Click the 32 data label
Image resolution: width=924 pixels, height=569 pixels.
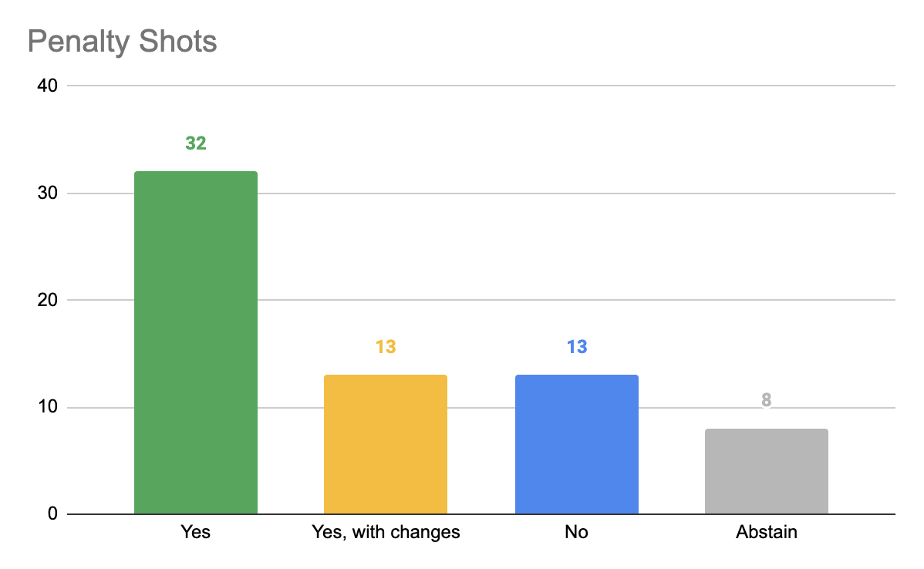(196, 143)
